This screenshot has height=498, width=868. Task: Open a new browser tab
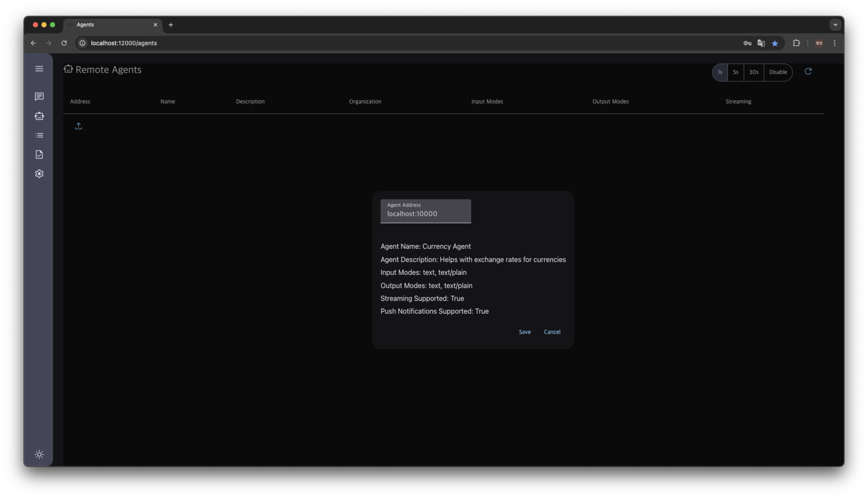pyautogui.click(x=171, y=25)
